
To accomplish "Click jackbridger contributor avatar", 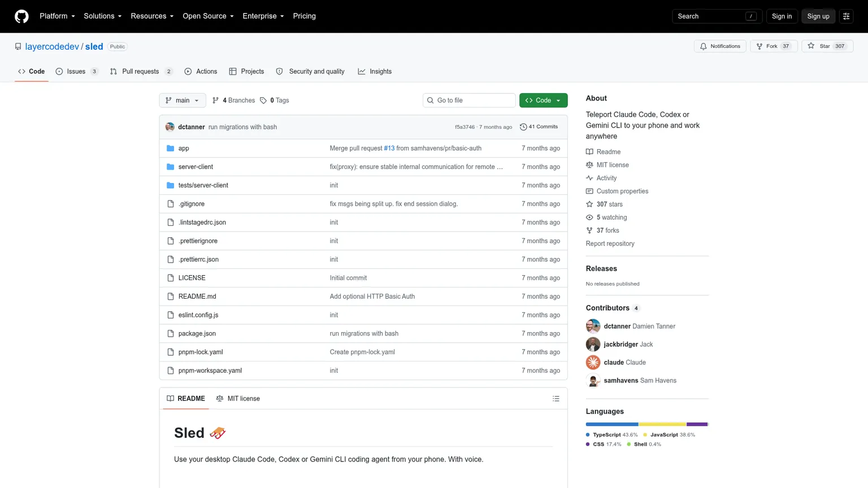I will point(593,345).
